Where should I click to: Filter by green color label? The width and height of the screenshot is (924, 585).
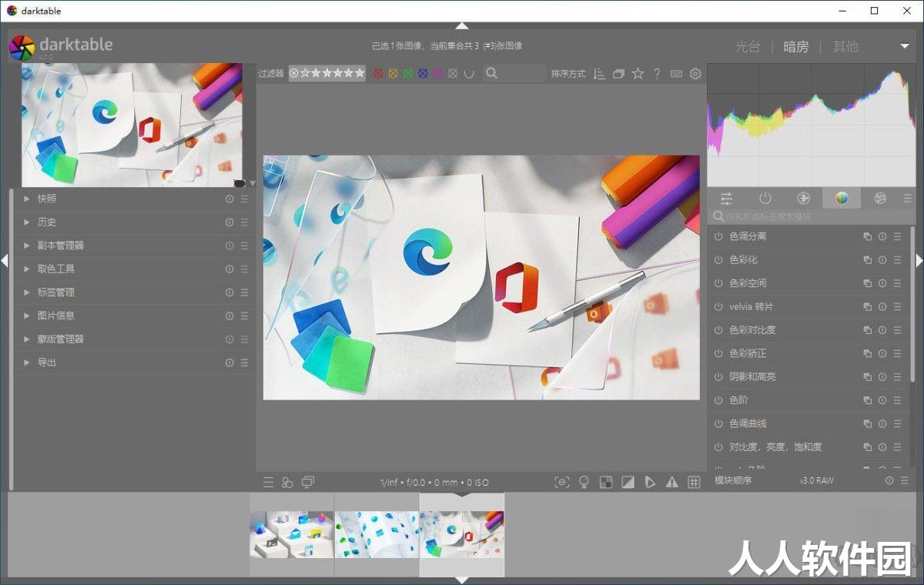click(407, 74)
